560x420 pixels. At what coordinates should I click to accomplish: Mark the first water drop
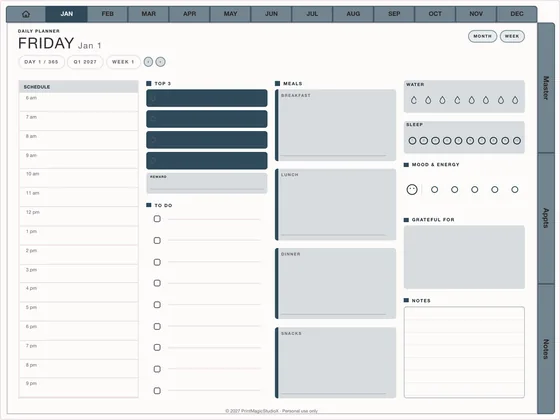(414, 100)
